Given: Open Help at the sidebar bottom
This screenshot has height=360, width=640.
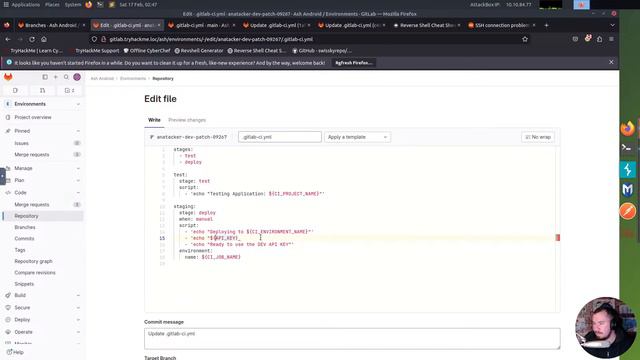Looking at the screenshot, I should tap(16, 352).
